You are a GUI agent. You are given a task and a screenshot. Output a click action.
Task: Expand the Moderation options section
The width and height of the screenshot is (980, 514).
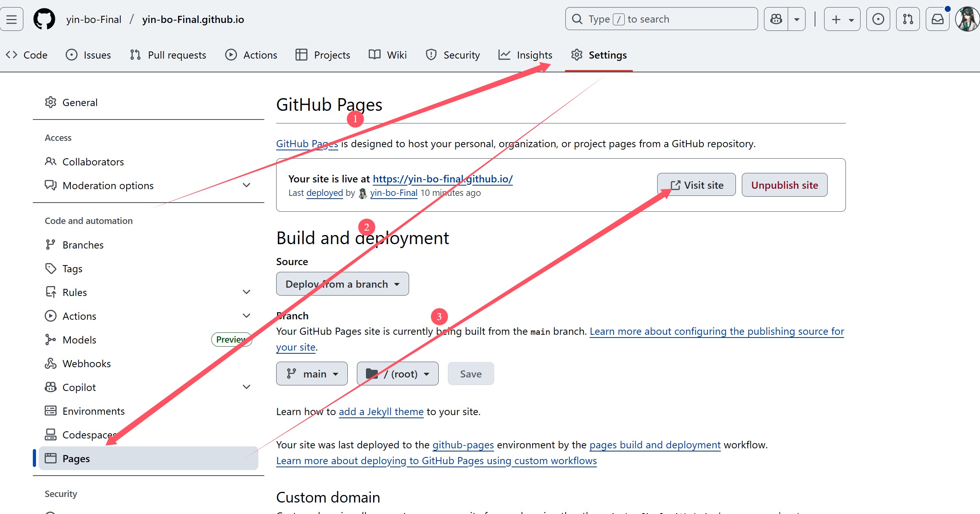246,185
